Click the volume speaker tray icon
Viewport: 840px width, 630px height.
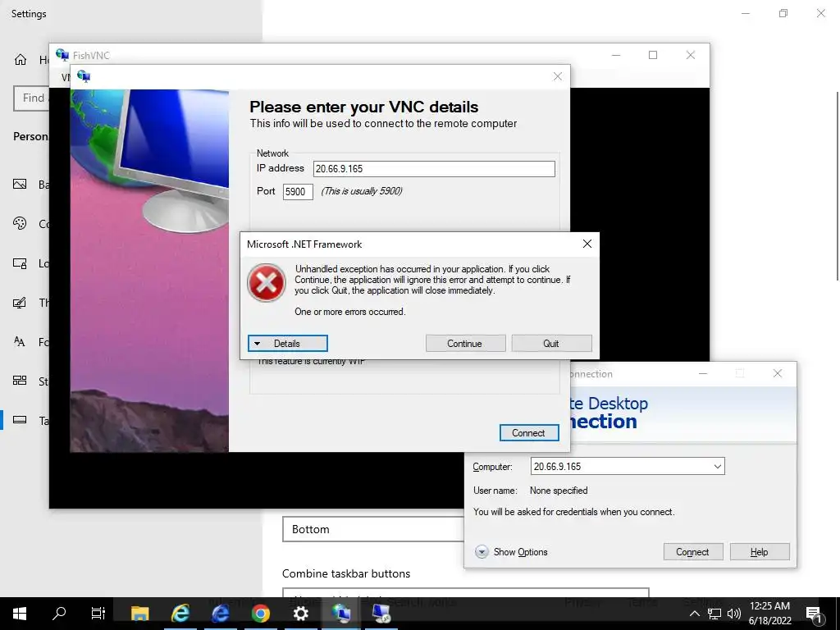click(734, 614)
